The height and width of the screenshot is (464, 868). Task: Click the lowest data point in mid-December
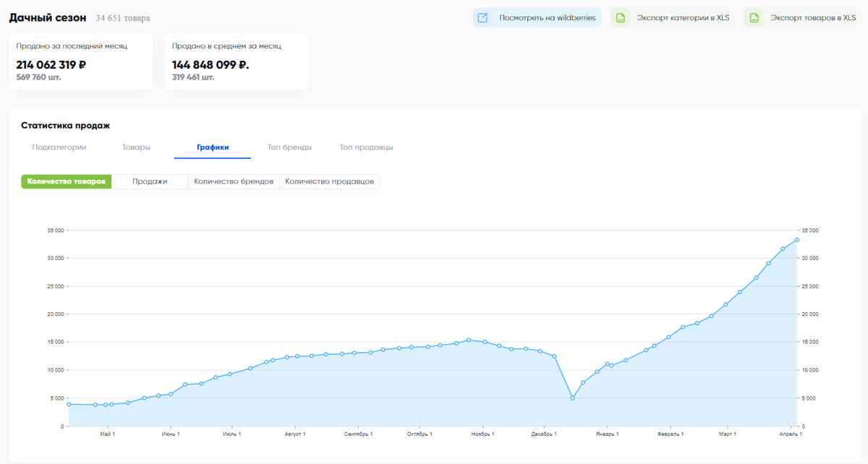click(572, 398)
